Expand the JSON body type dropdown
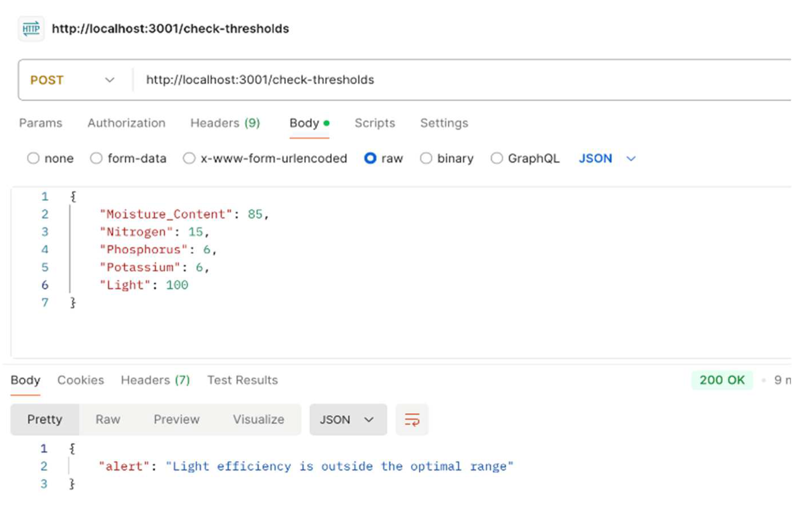This screenshot has height=520, width=812. (x=607, y=158)
